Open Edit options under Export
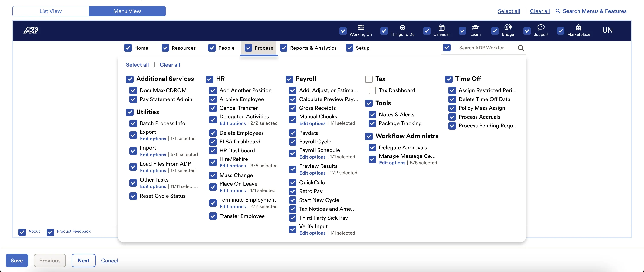Viewport: 644px width, 272px height. click(x=153, y=139)
